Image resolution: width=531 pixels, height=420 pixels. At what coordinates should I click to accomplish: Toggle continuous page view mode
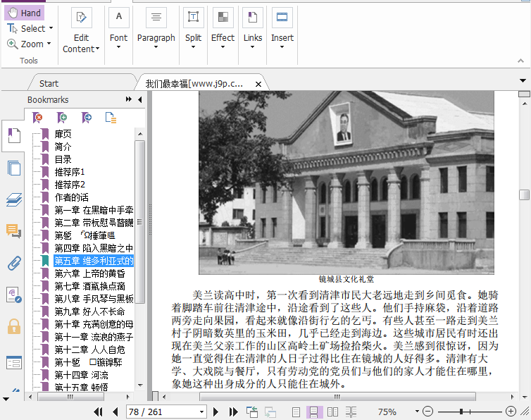[x=314, y=412]
